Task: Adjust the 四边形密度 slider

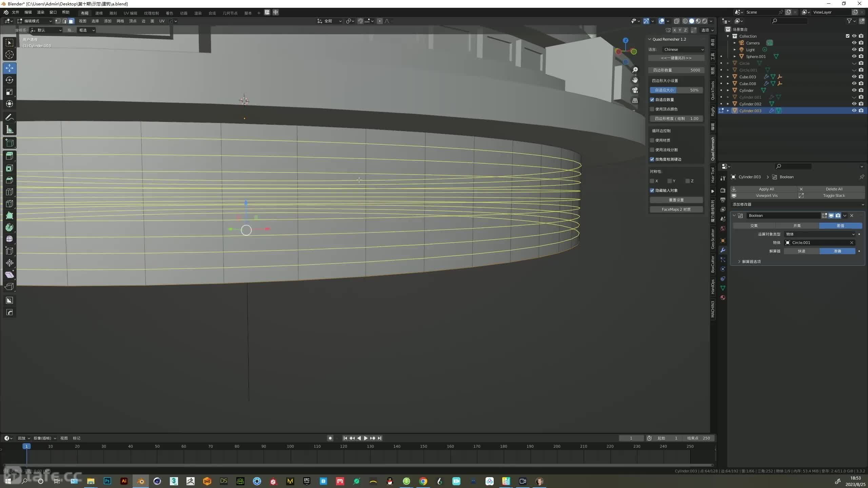Action: (x=676, y=119)
